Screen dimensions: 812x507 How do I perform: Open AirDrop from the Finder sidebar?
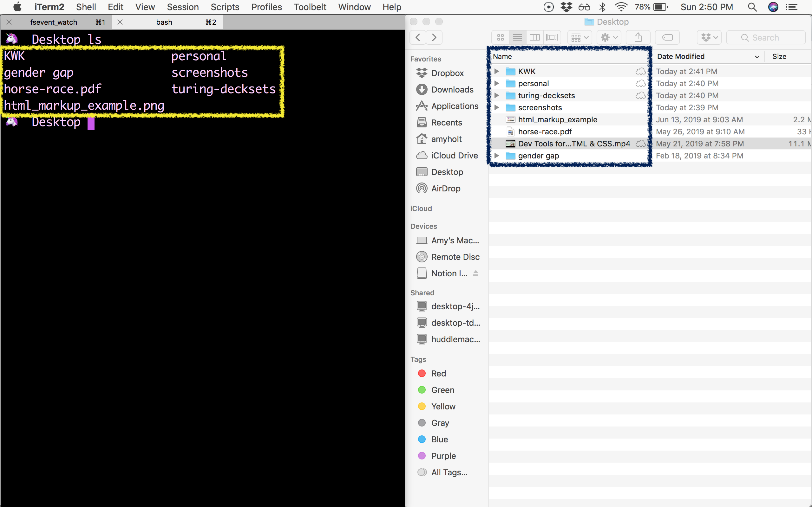[x=446, y=188]
